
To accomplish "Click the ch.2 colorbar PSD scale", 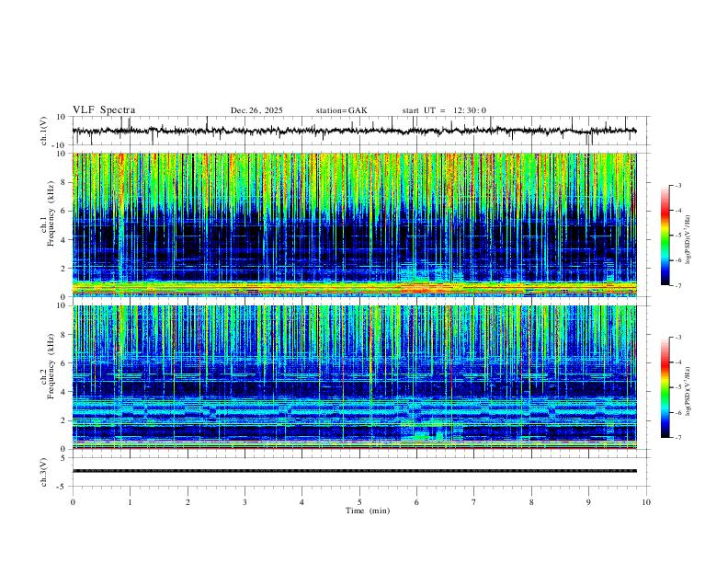I will pos(665,387).
